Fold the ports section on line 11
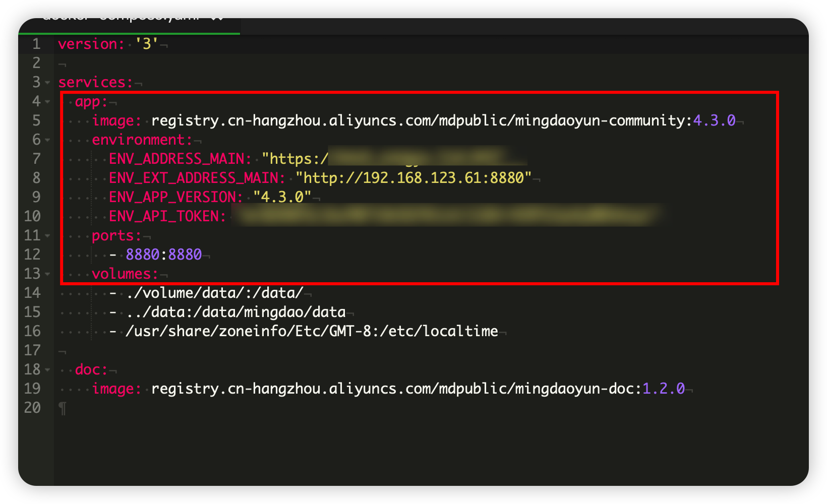 pyautogui.click(x=47, y=236)
